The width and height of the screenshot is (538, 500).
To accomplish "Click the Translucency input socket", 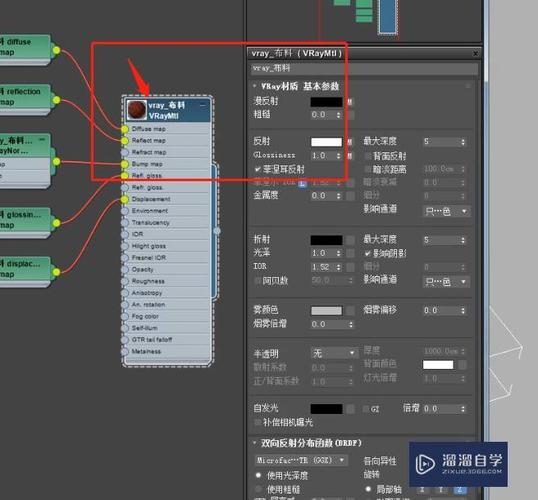I will tap(125, 223).
